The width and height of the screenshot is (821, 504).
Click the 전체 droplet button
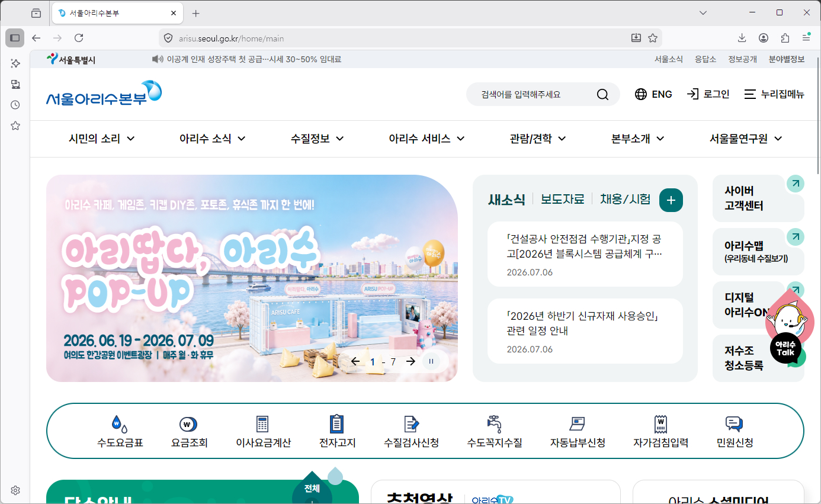coord(312,489)
